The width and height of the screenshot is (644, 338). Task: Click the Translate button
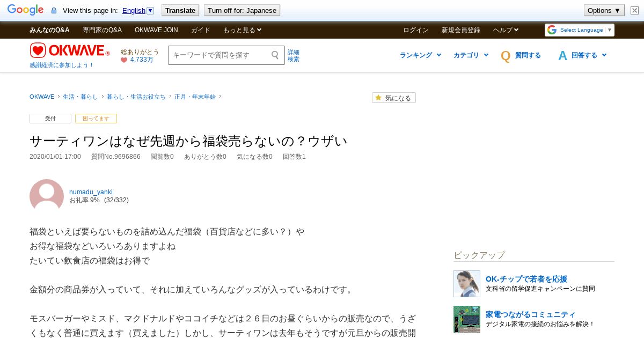coord(180,10)
